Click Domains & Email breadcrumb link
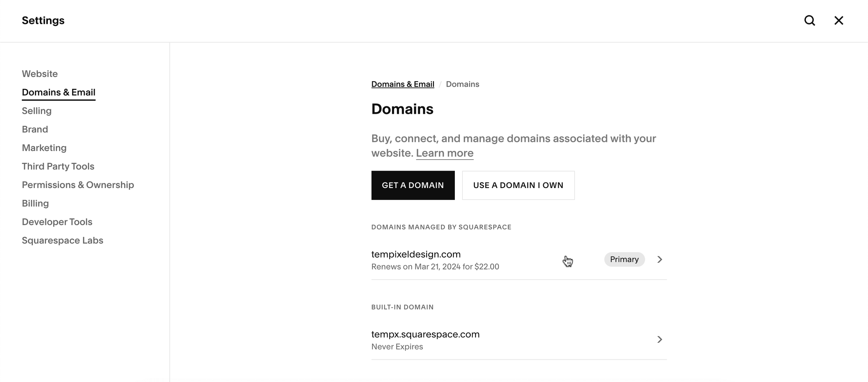This screenshot has height=382, width=868. click(x=402, y=84)
